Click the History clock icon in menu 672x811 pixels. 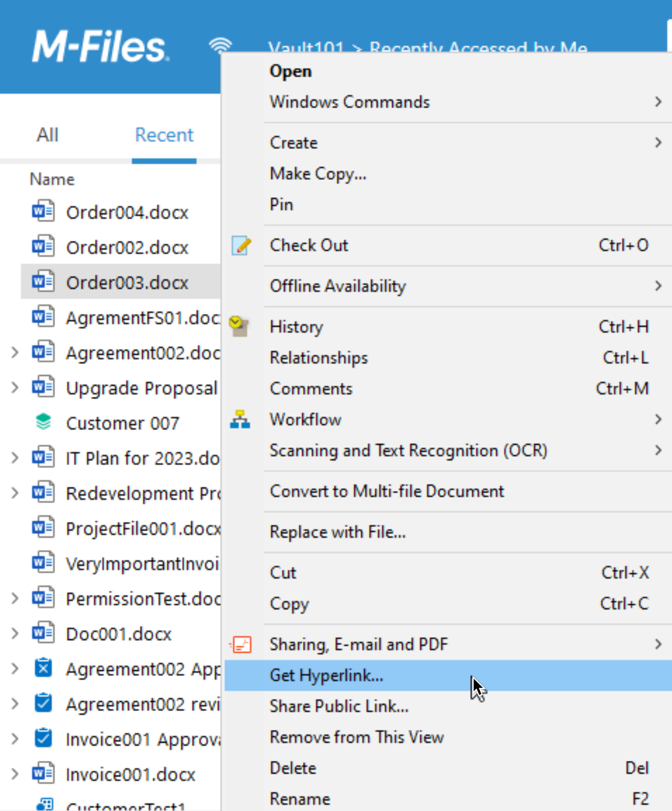[x=239, y=326]
